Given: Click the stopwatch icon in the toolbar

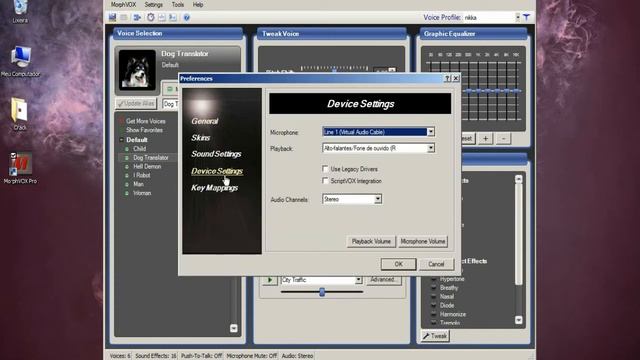Looking at the screenshot, I should tap(151, 17).
